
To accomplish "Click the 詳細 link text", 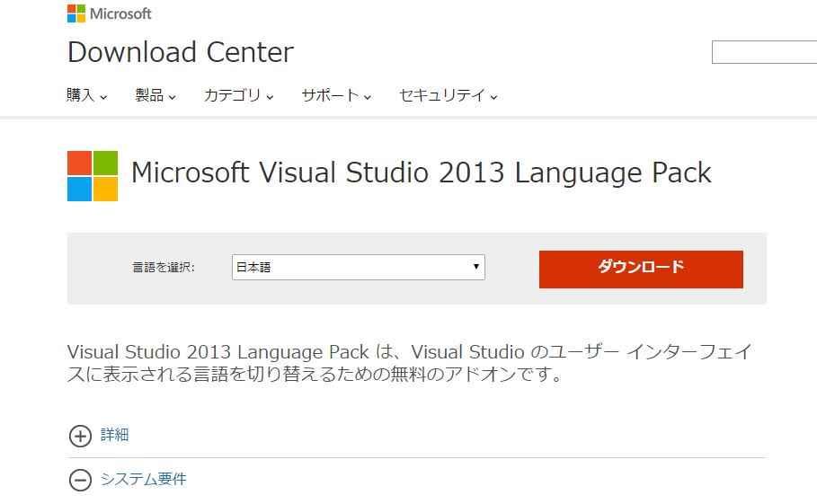I will (x=115, y=435).
